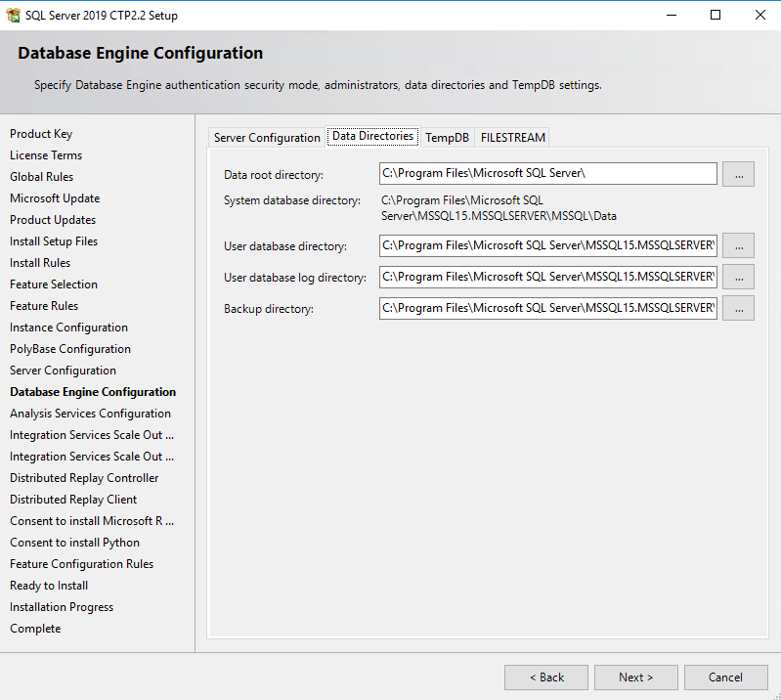Minimize the setup window
This screenshot has width=781, height=700.
click(x=672, y=15)
